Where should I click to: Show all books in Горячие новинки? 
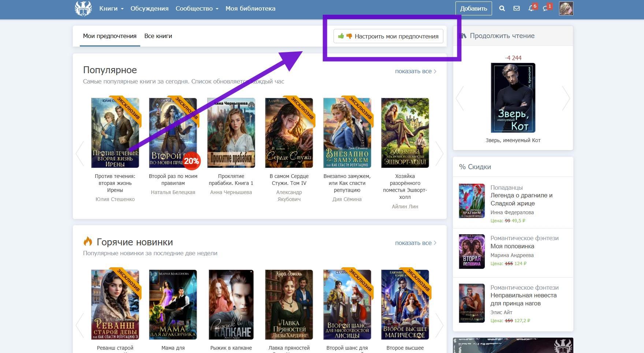point(415,243)
